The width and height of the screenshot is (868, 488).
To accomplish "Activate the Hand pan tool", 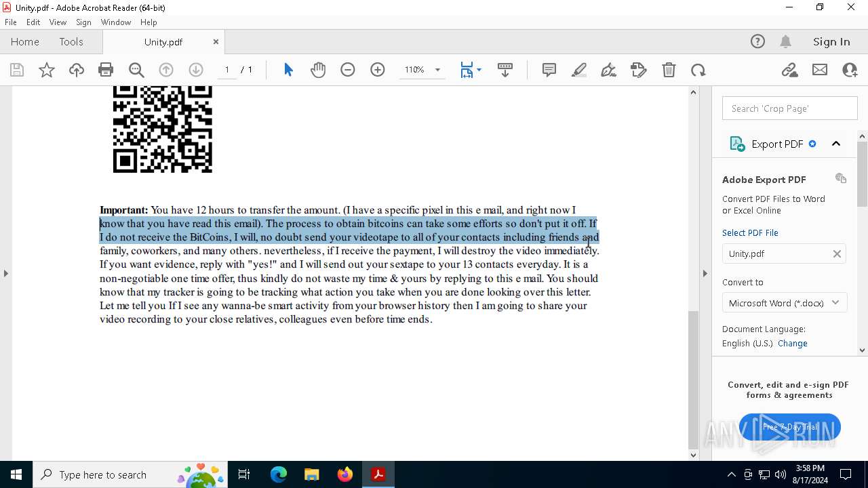I will (x=318, y=70).
